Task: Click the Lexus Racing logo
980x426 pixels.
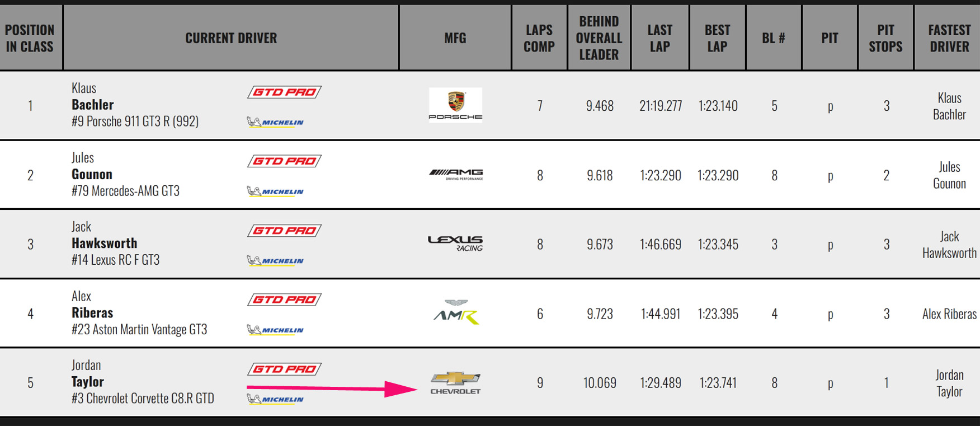Action: coord(455,244)
